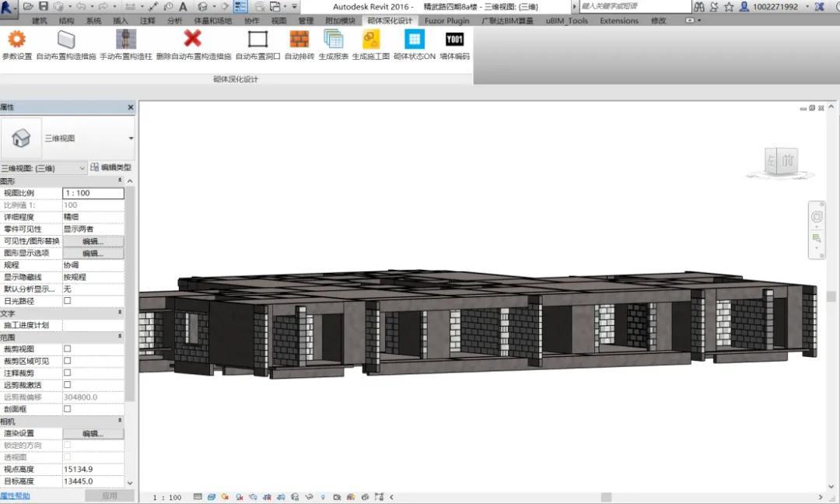Click the Open file icon in quick access toolbar
Screen dimensions: 840x504
point(29,6)
